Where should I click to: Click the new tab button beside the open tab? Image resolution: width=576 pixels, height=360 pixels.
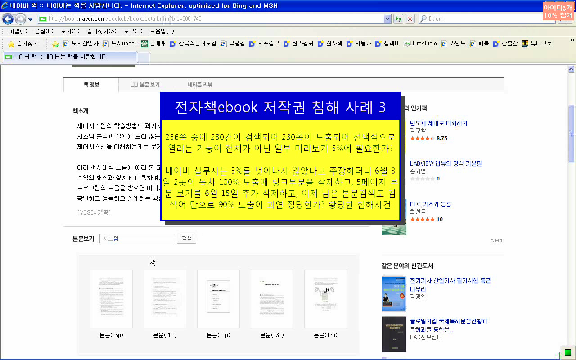click(144, 57)
